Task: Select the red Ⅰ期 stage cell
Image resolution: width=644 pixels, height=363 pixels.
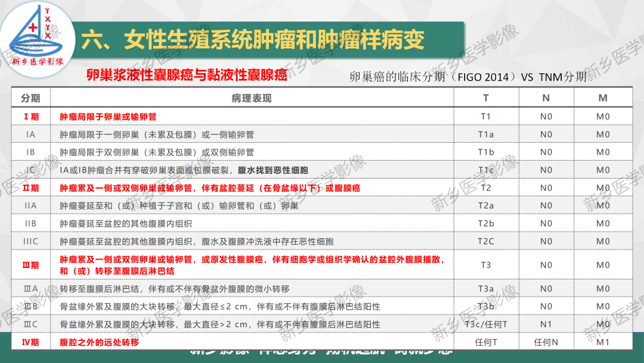Action: pyautogui.click(x=31, y=117)
